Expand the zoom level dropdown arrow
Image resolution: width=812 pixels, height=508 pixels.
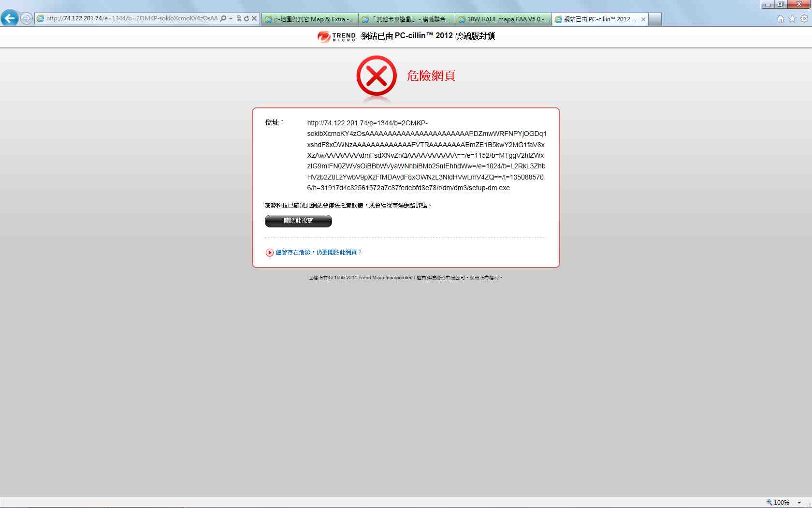[799, 503]
